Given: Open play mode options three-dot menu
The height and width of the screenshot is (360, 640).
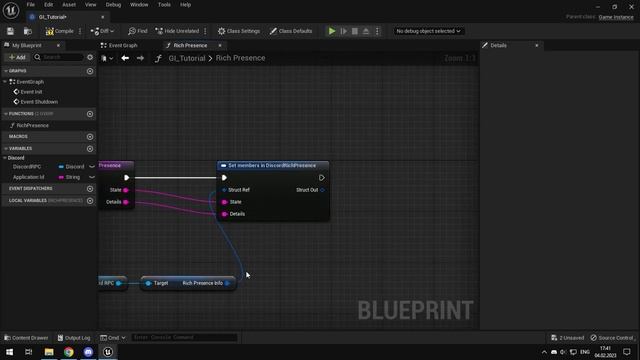Looking at the screenshot, I should click(x=377, y=31).
